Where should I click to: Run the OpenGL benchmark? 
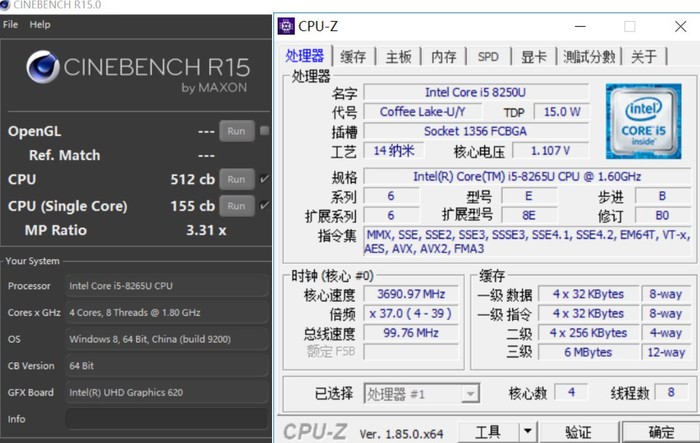(237, 131)
